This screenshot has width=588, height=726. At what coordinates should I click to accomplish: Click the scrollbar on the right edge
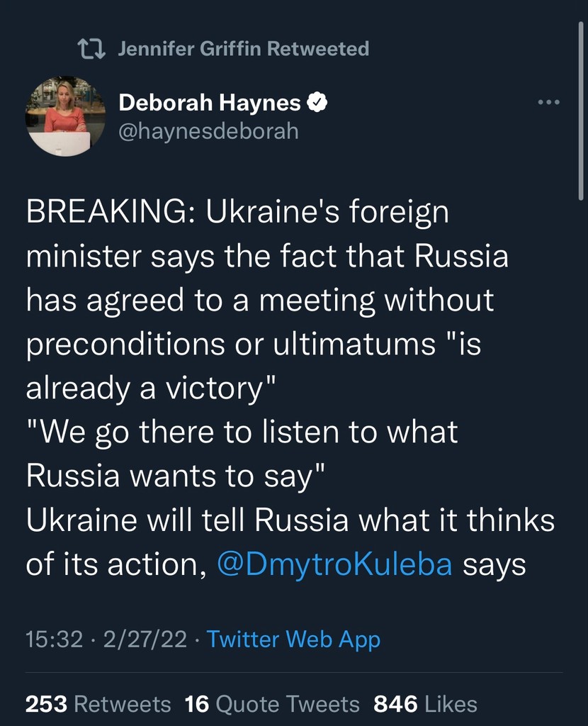coord(580,106)
